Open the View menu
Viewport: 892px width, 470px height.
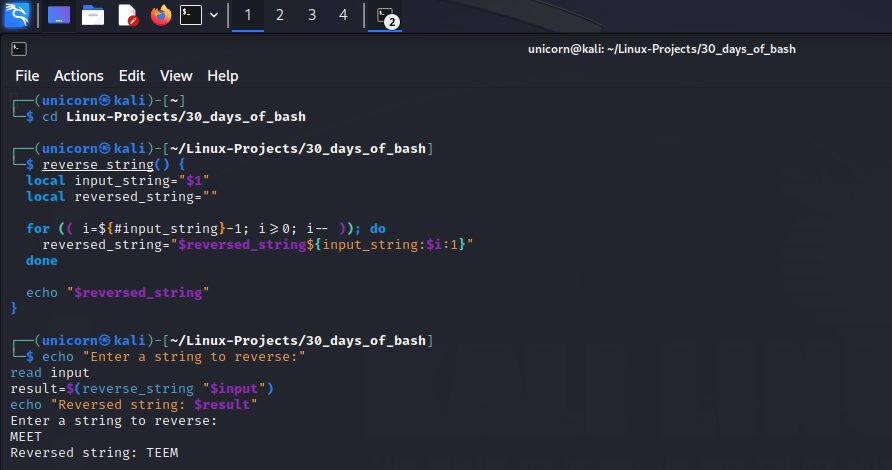pyautogui.click(x=176, y=76)
